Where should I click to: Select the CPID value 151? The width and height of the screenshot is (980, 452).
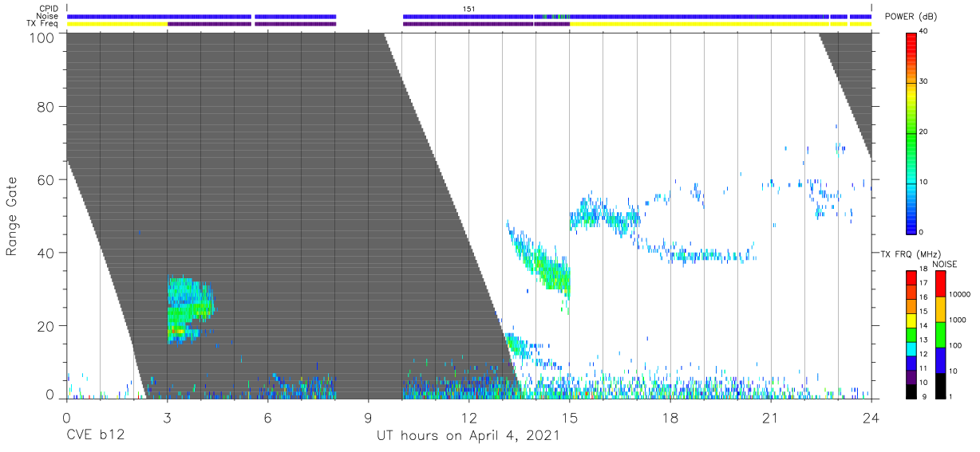[x=468, y=9]
